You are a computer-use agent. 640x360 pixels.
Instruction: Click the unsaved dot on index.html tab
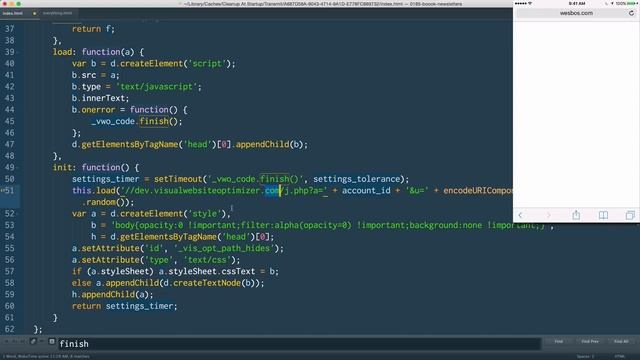click(x=34, y=13)
